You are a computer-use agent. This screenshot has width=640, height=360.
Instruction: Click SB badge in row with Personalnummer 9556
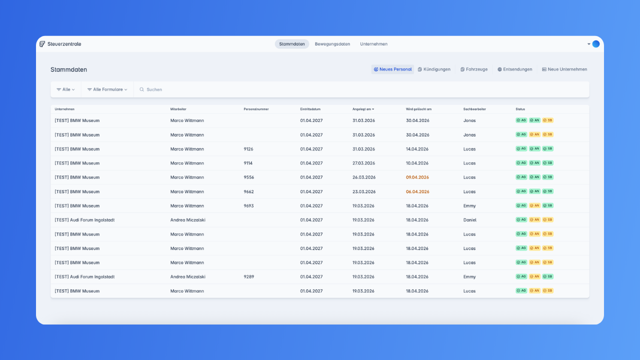pos(548,177)
